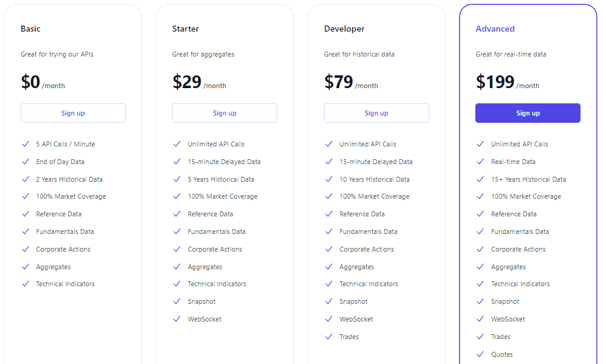The width and height of the screenshot is (603, 364).
Task: Click the checkmark beside "10 Years Historical Data"
Action: 328,179
